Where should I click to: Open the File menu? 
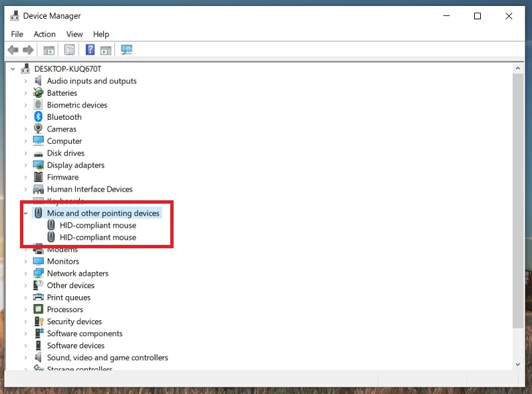click(17, 35)
